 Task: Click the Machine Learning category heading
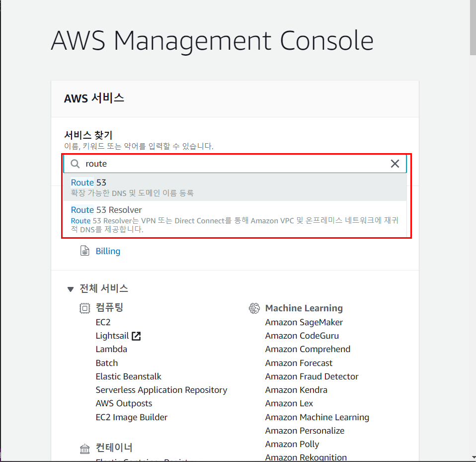point(304,308)
